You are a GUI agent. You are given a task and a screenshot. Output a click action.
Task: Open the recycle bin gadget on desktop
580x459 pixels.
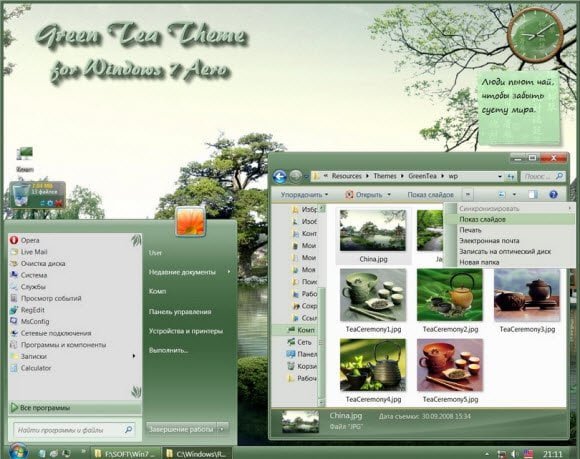(x=37, y=195)
